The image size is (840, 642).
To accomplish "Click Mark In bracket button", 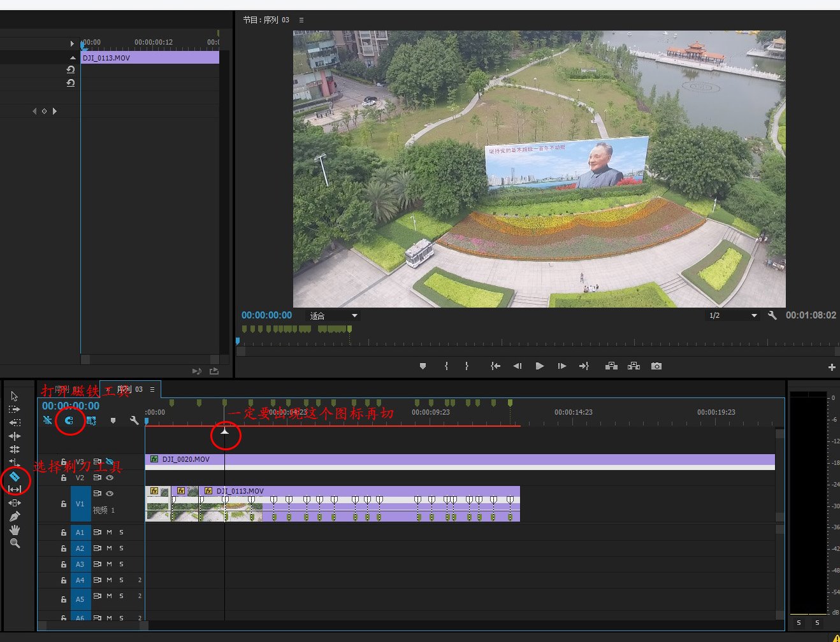I will coord(446,366).
